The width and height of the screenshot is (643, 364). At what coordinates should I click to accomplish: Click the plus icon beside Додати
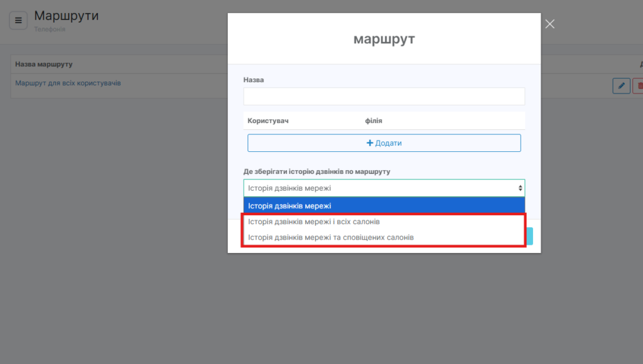[370, 143]
